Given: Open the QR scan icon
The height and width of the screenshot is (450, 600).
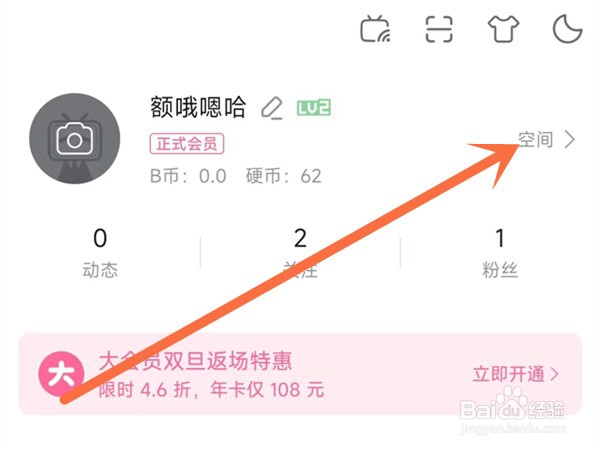Looking at the screenshot, I should tap(439, 29).
